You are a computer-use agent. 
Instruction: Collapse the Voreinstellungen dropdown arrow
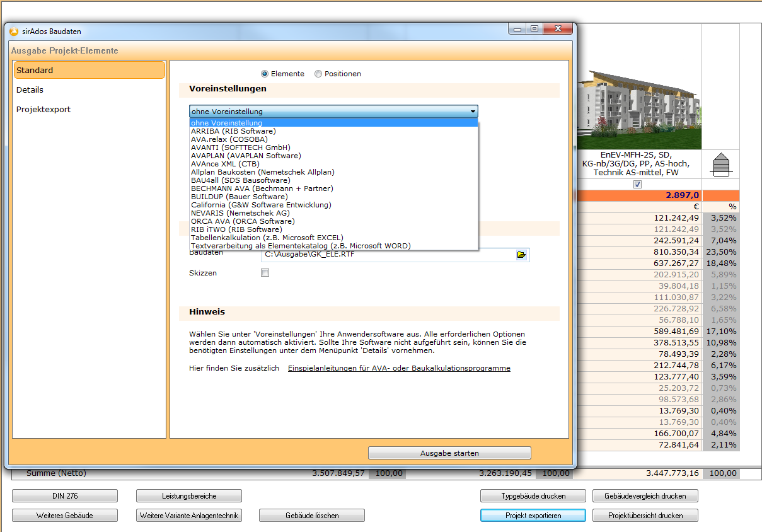(x=473, y=112)
